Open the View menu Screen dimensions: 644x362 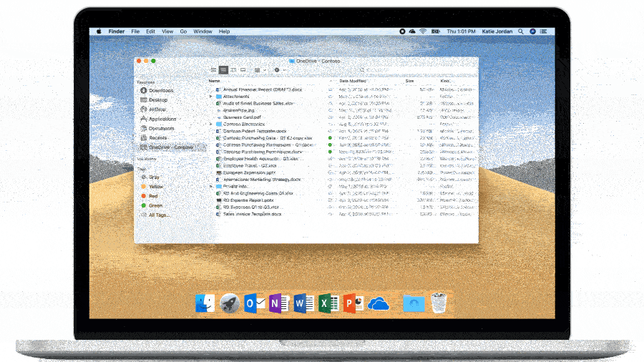pyautogui.click(x=167, y=31)
